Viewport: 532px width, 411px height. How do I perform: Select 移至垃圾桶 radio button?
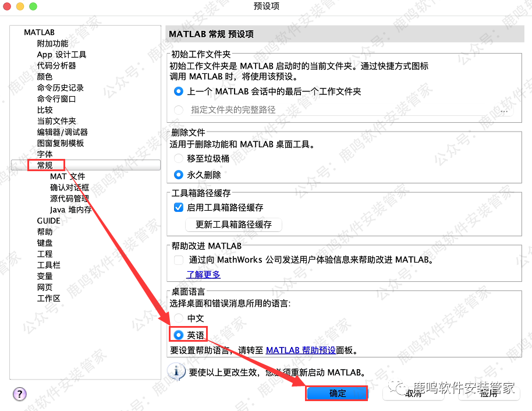tap(179, 158)
